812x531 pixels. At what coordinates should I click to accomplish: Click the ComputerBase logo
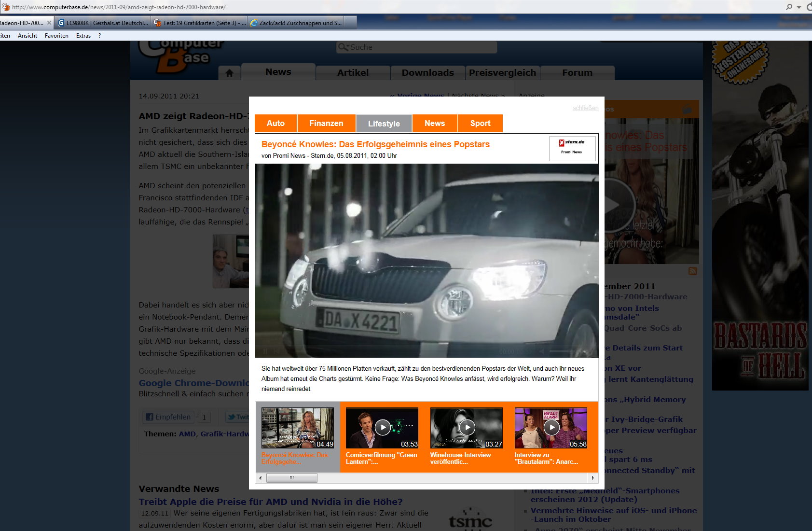click(x=181, y=57)
